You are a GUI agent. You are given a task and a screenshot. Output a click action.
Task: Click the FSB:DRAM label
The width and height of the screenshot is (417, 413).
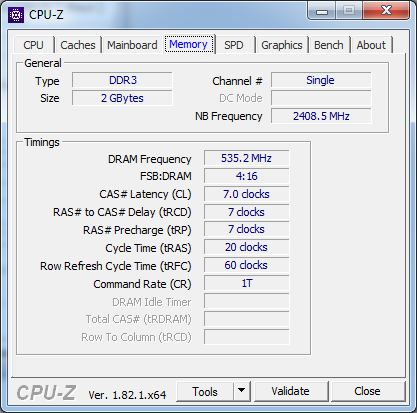pyautogui.click(x=166, y=176)
